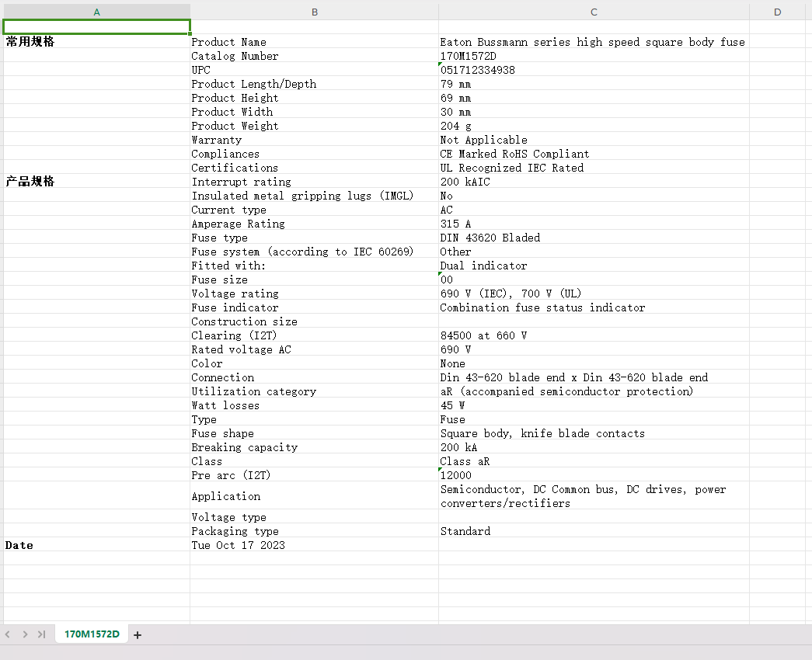The image size is (812, 660).
Task: Select the 204 g weight value
Action: pyautogui.click(x=594, y=125)
